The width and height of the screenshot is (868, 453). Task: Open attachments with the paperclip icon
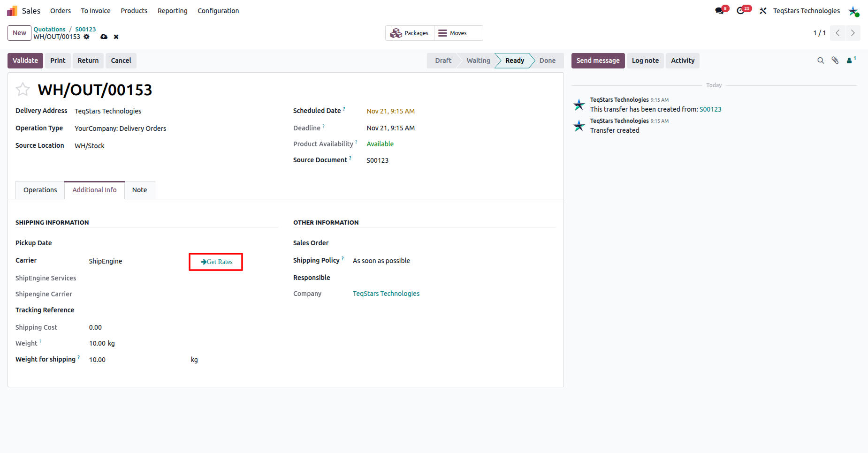(x=835, y=60)
